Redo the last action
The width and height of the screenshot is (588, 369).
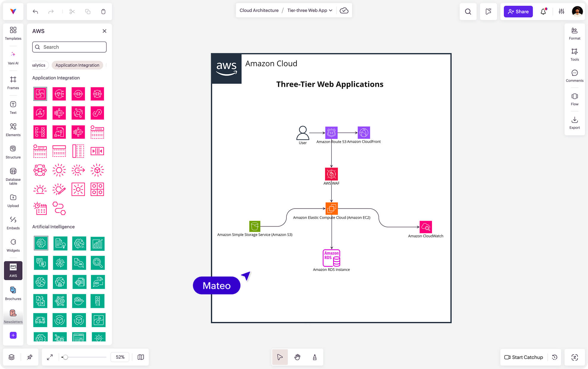51,12
